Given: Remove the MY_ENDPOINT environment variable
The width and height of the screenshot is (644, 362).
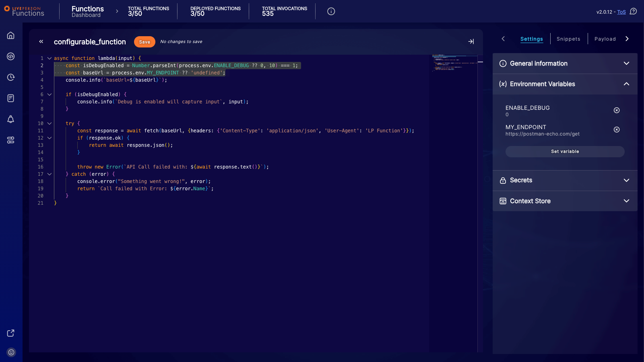Looking at the screenshot, I should point(617,130).
